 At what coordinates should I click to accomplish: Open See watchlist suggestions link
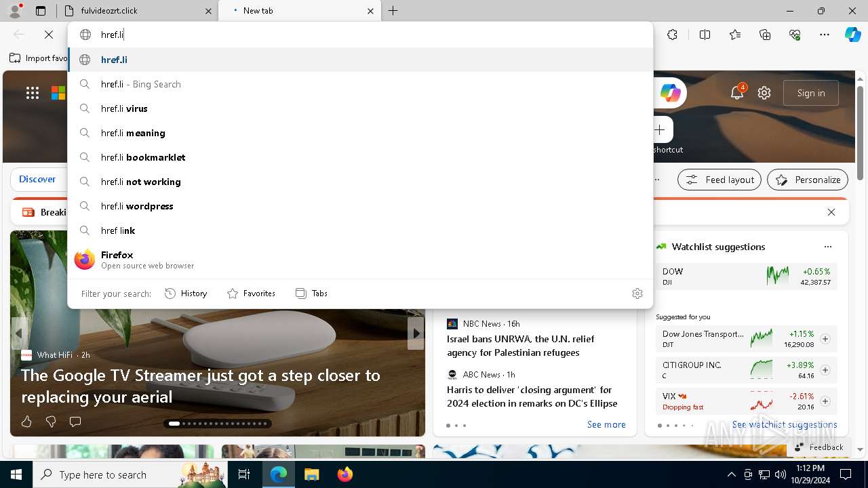785,424
